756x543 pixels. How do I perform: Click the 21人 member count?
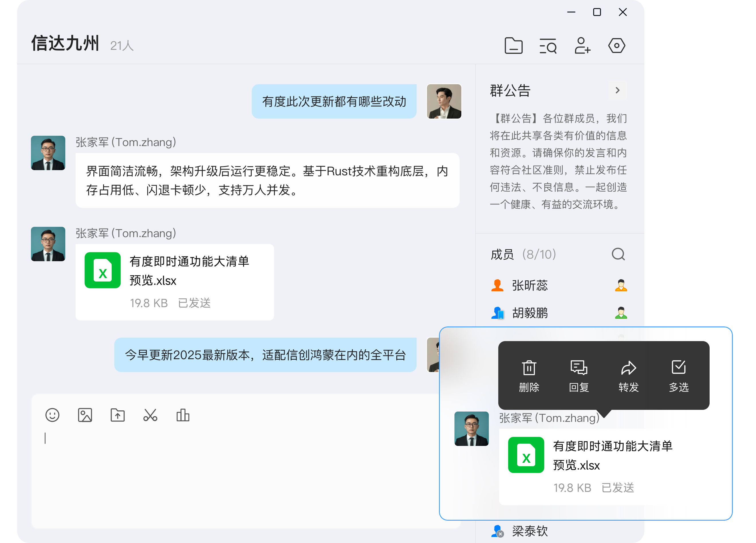click(122, 46)
